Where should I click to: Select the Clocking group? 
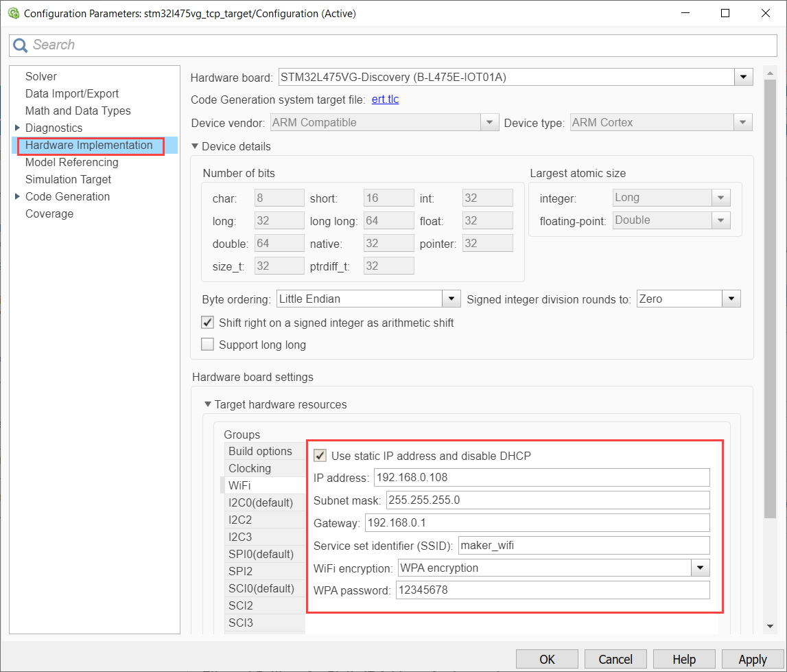[x=250, y=468]
